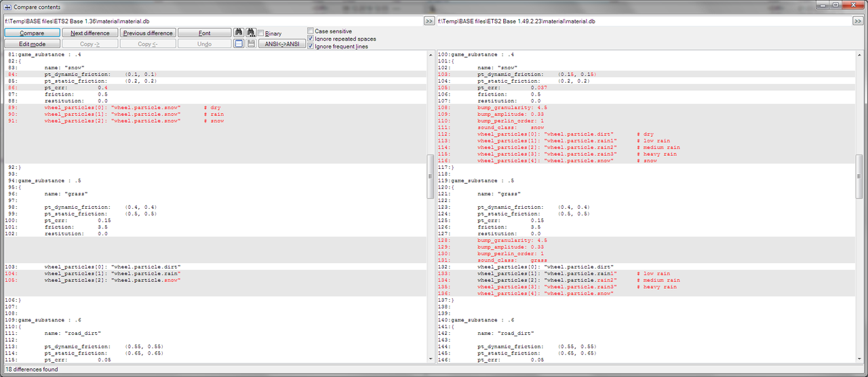
Task: Click the floppy disk save icon
Action: 250,43
